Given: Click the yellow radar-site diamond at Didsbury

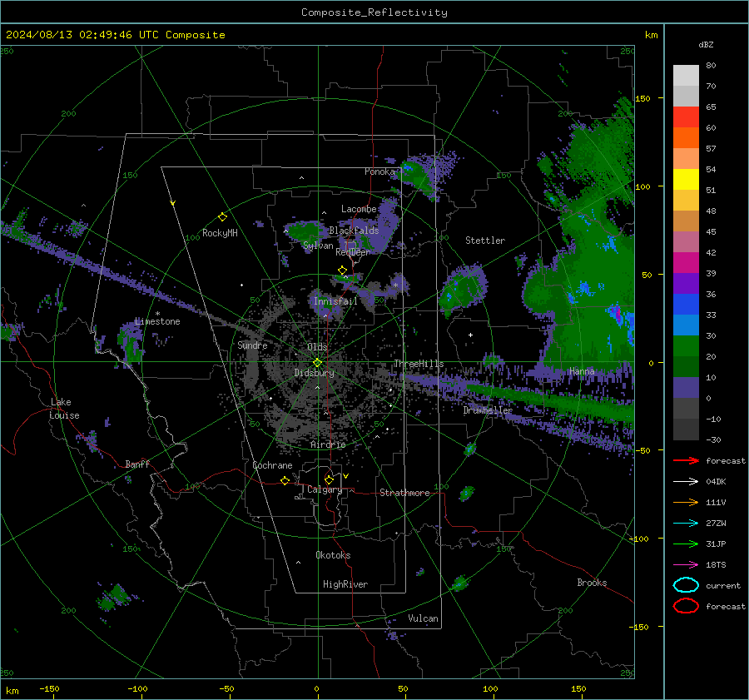Looking at the screenshot, I should click(317, 363).
